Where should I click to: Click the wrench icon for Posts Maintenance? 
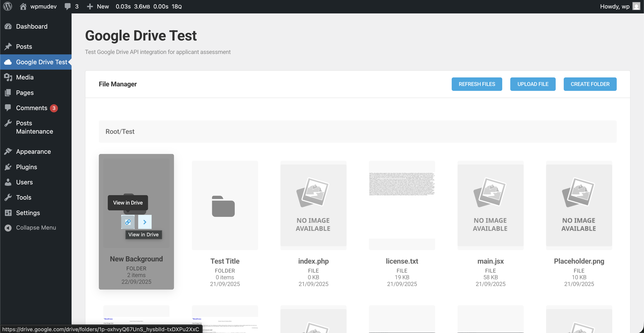[8, 123]
